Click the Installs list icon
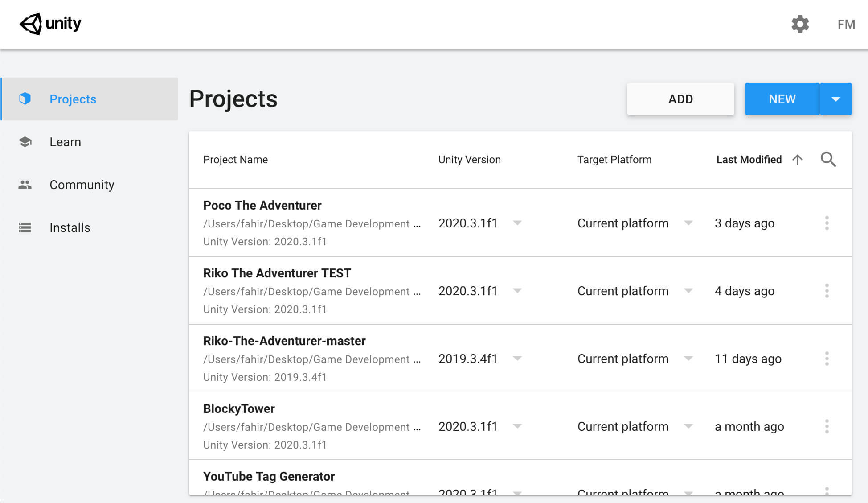The image size is (868, 503). 25,227
